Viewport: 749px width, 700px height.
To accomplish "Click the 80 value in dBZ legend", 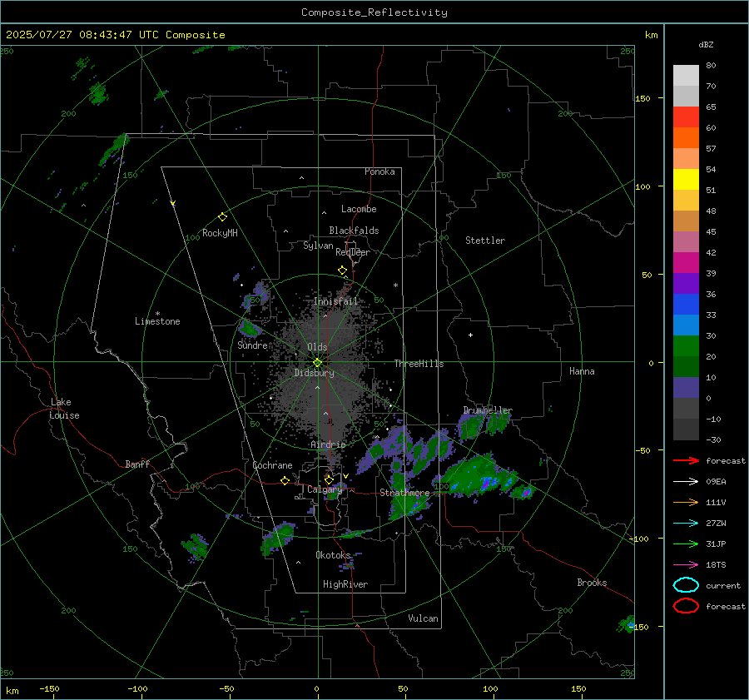I will [x=711, y=66].
